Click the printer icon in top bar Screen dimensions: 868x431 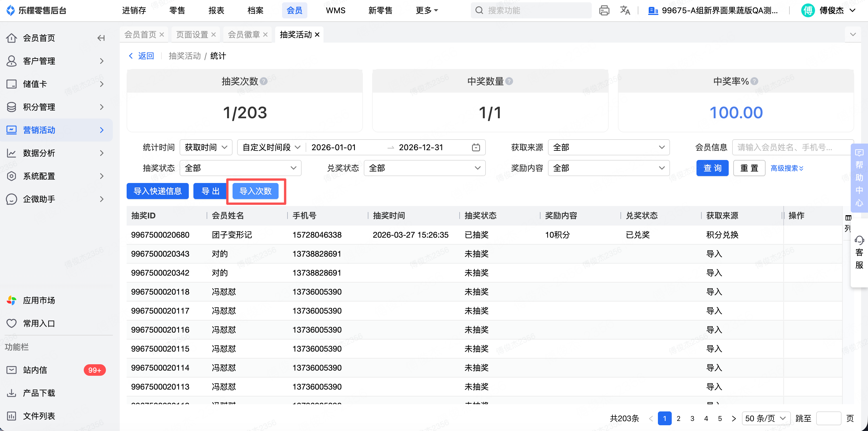[x=604, y=10]
